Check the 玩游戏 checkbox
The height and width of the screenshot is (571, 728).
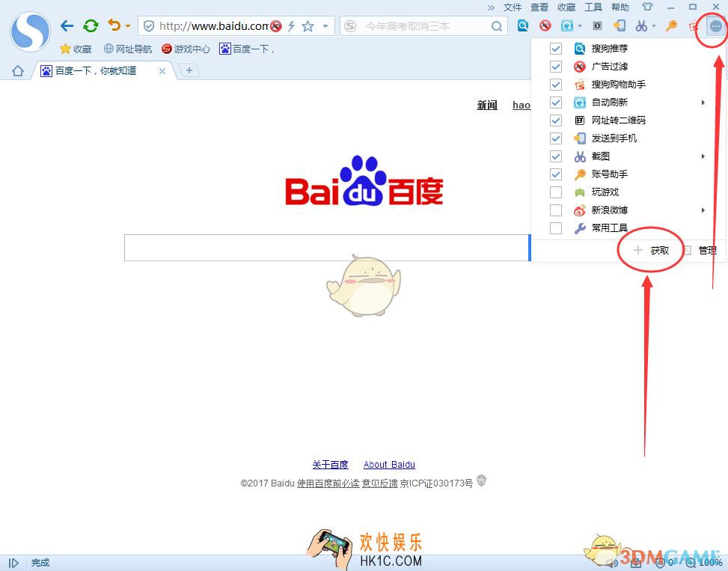pos(556,192)
